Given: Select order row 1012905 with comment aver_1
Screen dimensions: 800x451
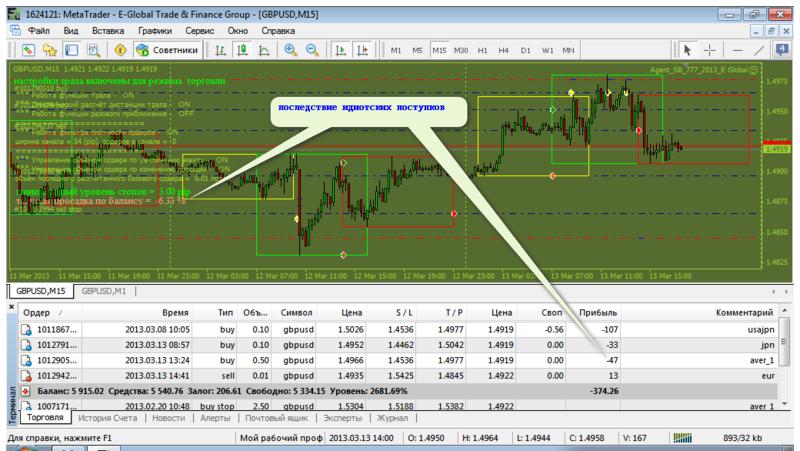Looking at the screenshot, I should pyautogui.click(x=398, y=360).
